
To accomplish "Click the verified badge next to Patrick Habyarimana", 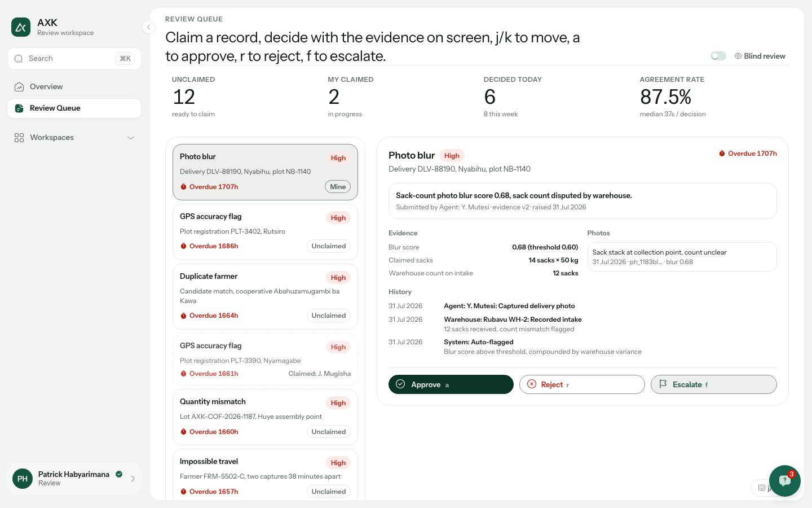I will point(119,474).
